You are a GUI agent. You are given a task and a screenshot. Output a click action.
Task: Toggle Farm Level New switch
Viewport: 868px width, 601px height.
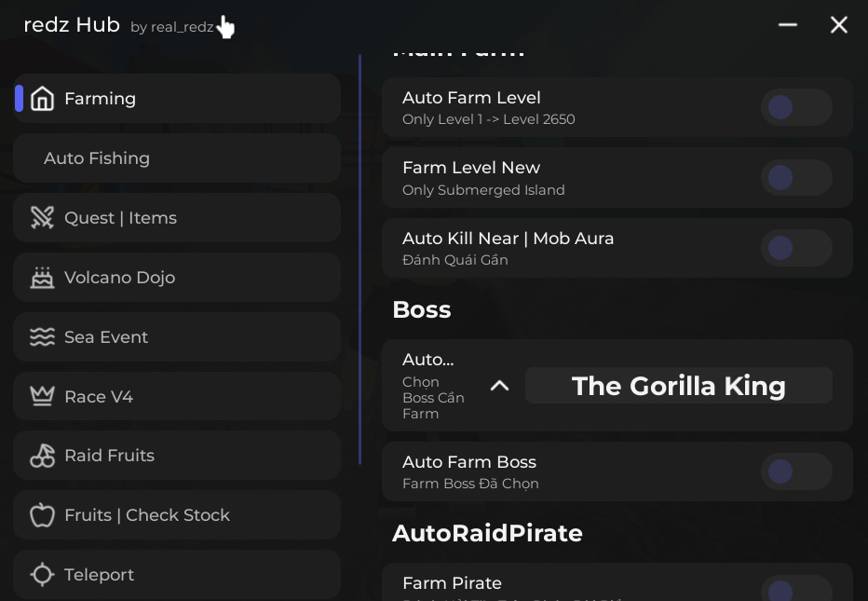click(x=796, y=178)
